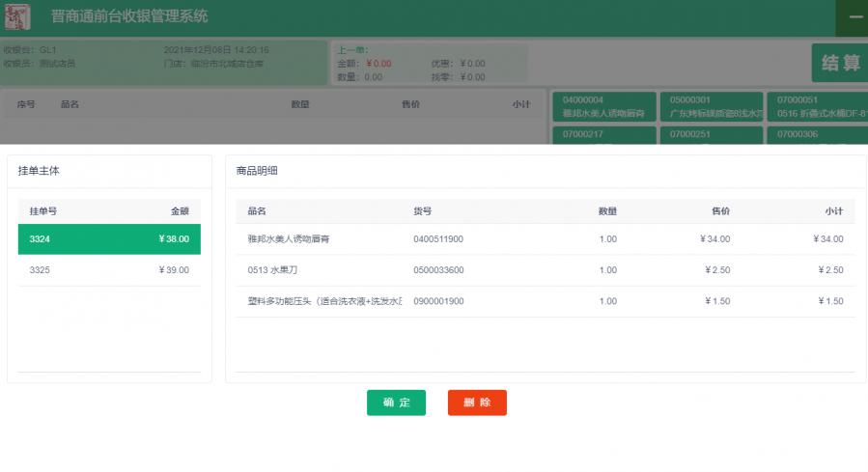Minimize the window with the dash button
The image size is (868, 472).
pyautogui.click(x=854, y=17)
